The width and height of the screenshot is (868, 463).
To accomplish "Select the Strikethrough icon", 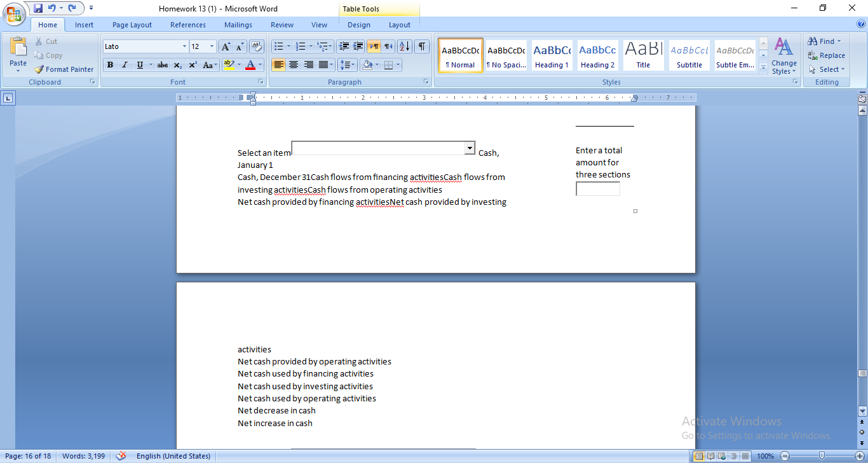I will pos(162,64).
